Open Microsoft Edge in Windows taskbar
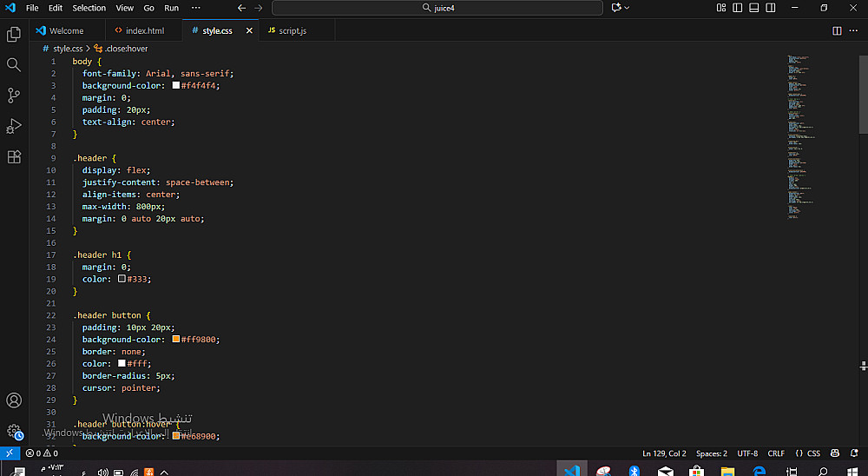Viewport: 868px width, 476px height. point(759,471)
